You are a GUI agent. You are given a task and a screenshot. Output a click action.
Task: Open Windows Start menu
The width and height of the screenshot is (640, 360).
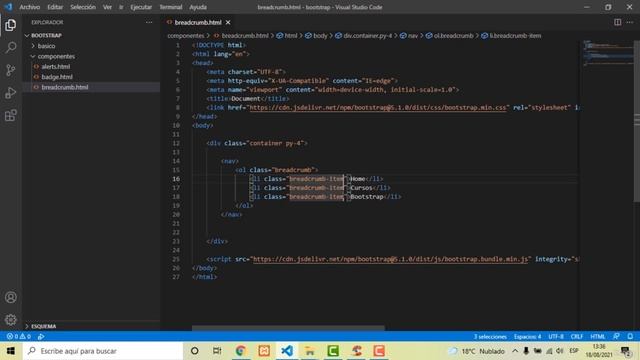(x=11, y=351)
